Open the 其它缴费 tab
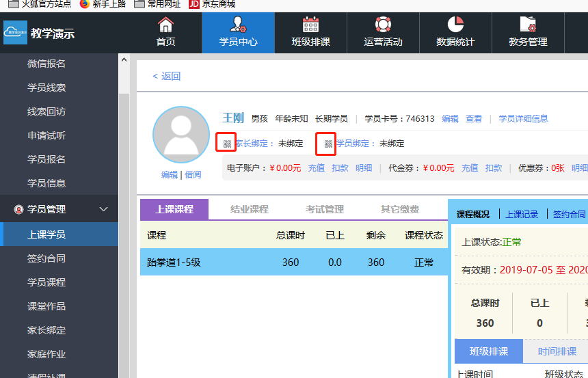This screenshot has height=378, width=588. pos(399,209)
